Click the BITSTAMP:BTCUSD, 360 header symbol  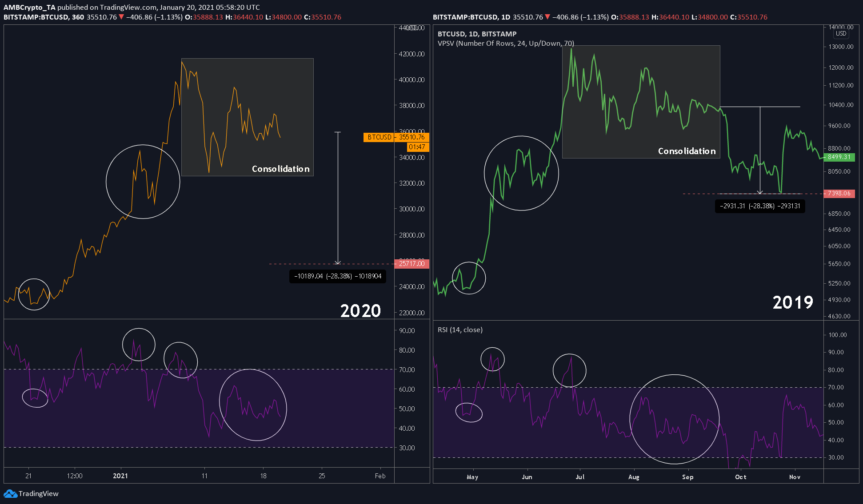click(44, 17)
